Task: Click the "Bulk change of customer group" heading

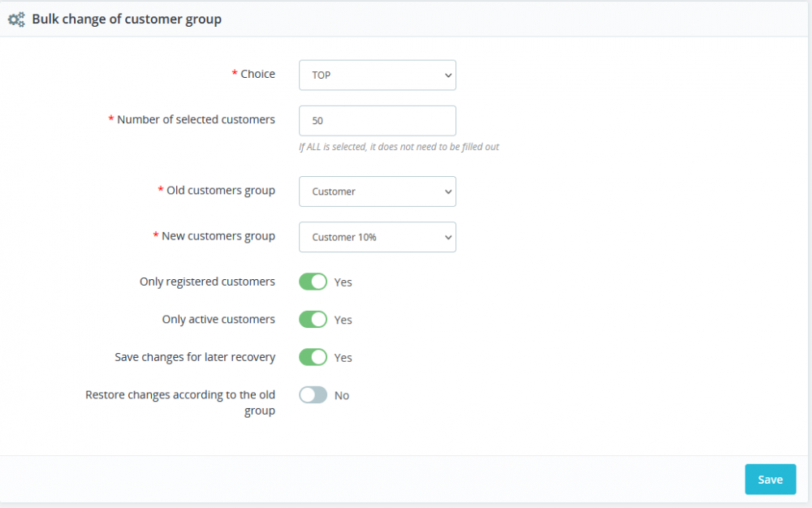Action: 127,19
